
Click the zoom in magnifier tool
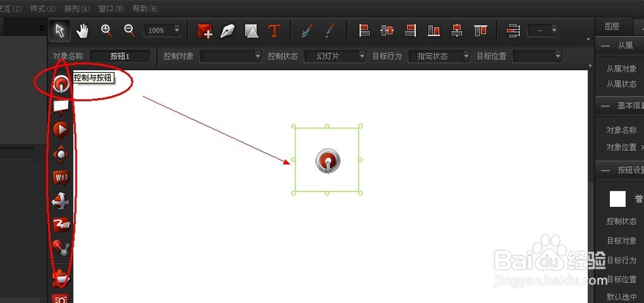pyautogui.click(x=106, y=30)
